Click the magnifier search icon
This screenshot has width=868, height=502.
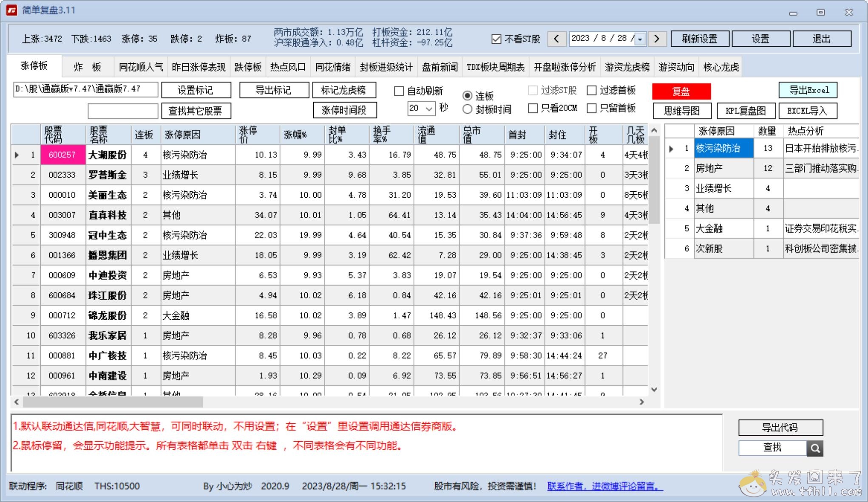click(x=815, y=448)
